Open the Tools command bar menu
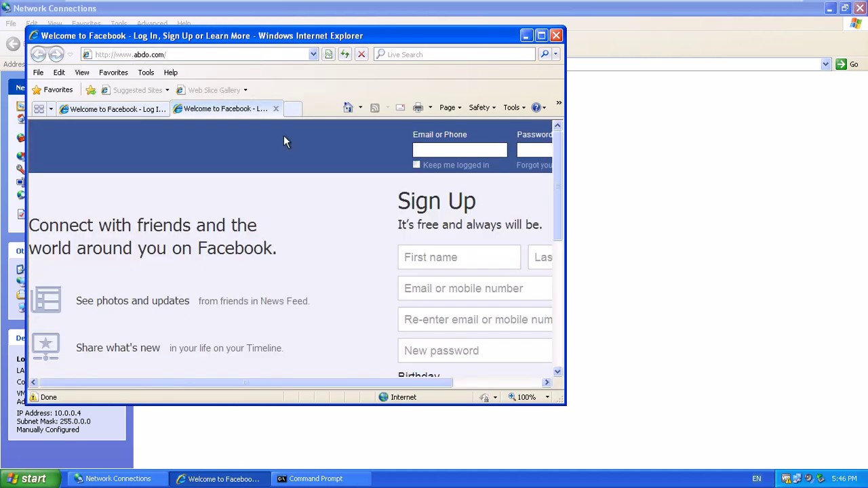868x488 pixels. click(514, 107)
